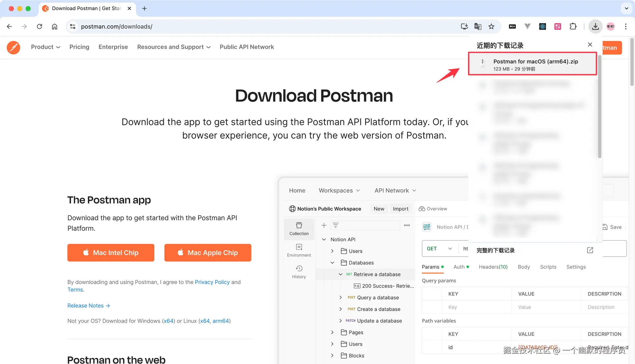The height and width of the screenshot is (364, 635).
Task: Bookmark this page with the star icon
Action: 491,26
